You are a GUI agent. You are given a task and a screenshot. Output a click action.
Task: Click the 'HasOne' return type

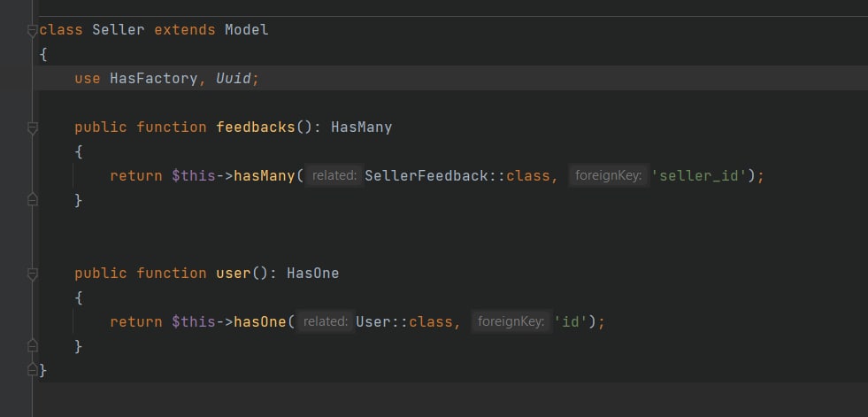312,273
